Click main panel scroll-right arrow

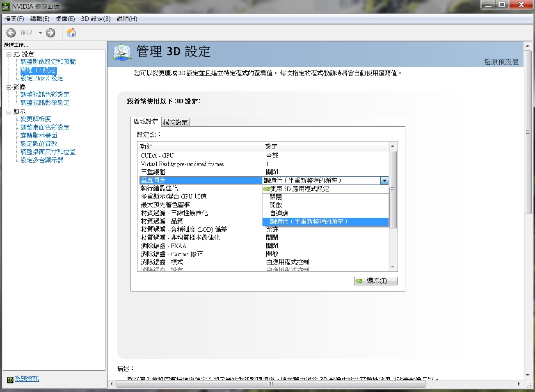(519, 384)
